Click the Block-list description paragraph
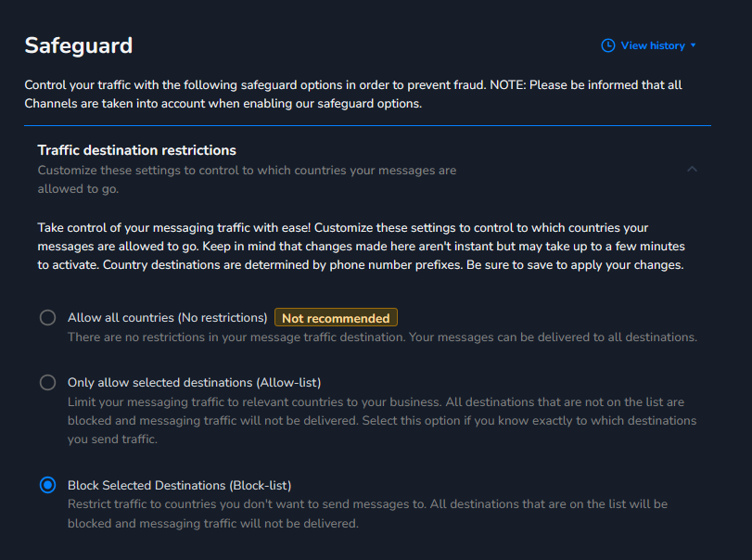Image resolution: width=752 pixels, height=560 pixels. click(x=367, y=514)
